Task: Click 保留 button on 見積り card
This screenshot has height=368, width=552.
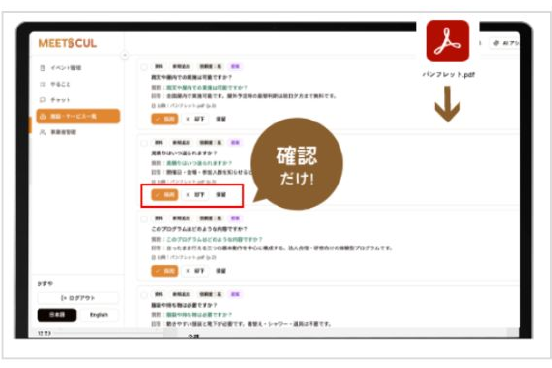Action: pyautogui.click(x=221, y=195)
